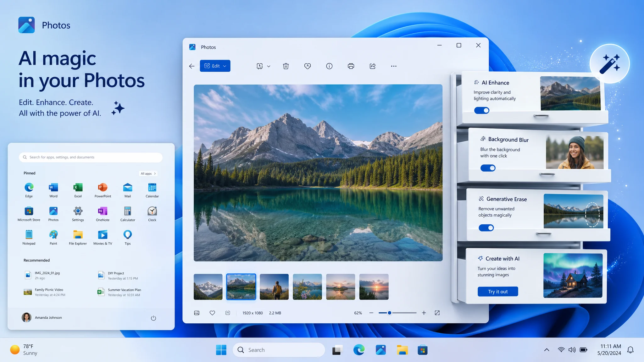Open Paint from pinned apps
The height and width of the screenshot is (362, 644).
pos(53,237)
